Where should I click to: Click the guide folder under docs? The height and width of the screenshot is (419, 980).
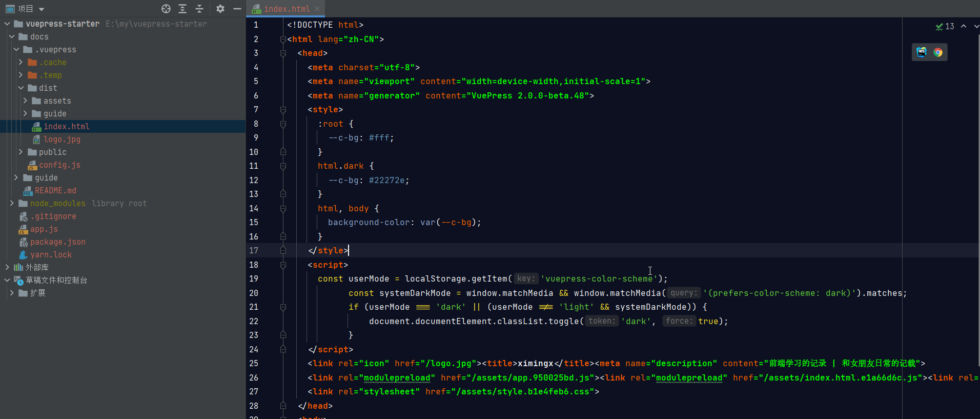coord(46,177)
